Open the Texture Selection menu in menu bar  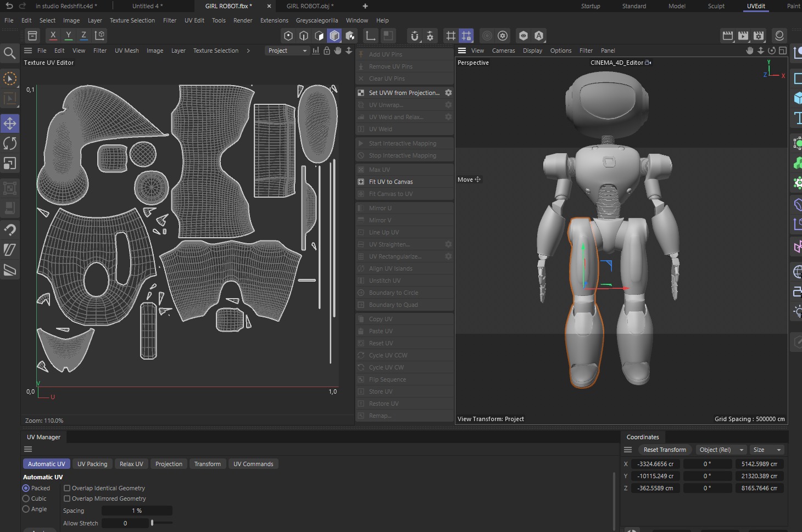(132, 20)
